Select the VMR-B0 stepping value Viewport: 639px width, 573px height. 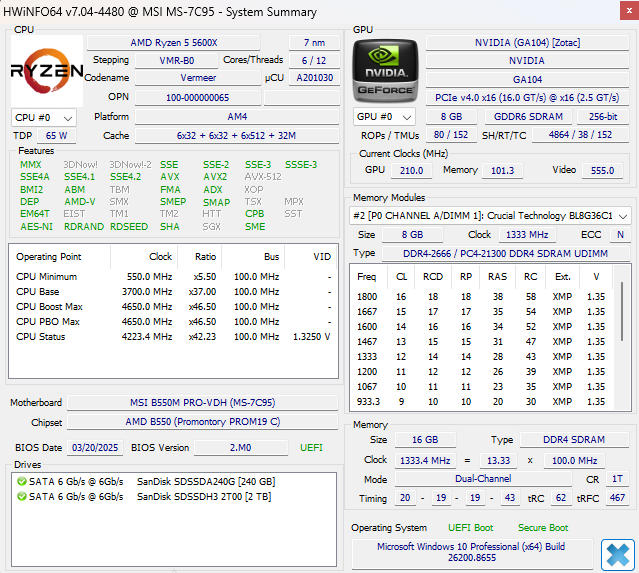click(176, 61)
